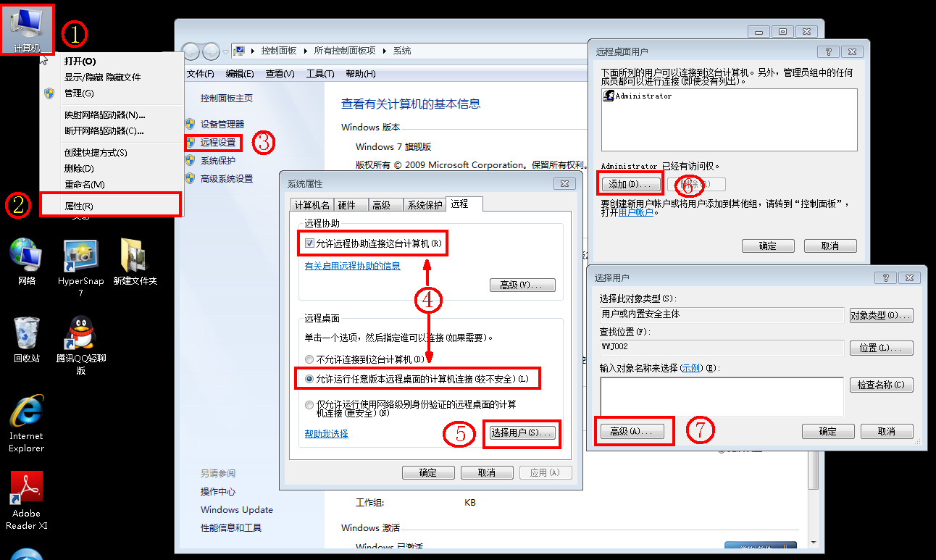Image resolution: width=936 pixels, height=560 pixels.
Task: Select 不允许连接到这台计算机 radio option
Action: pyautogui.click(x=309, y=359)
